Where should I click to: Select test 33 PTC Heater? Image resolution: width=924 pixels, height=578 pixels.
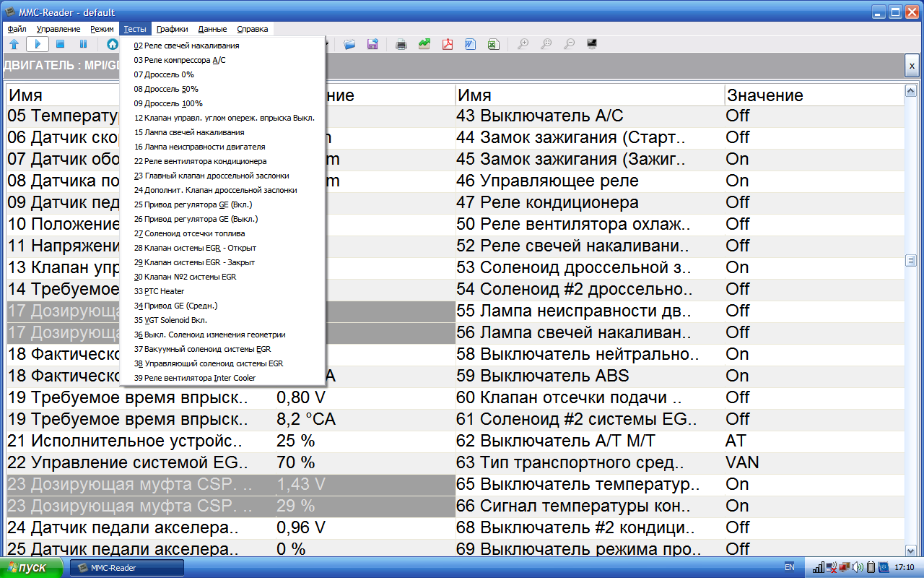tap(159, 291)
